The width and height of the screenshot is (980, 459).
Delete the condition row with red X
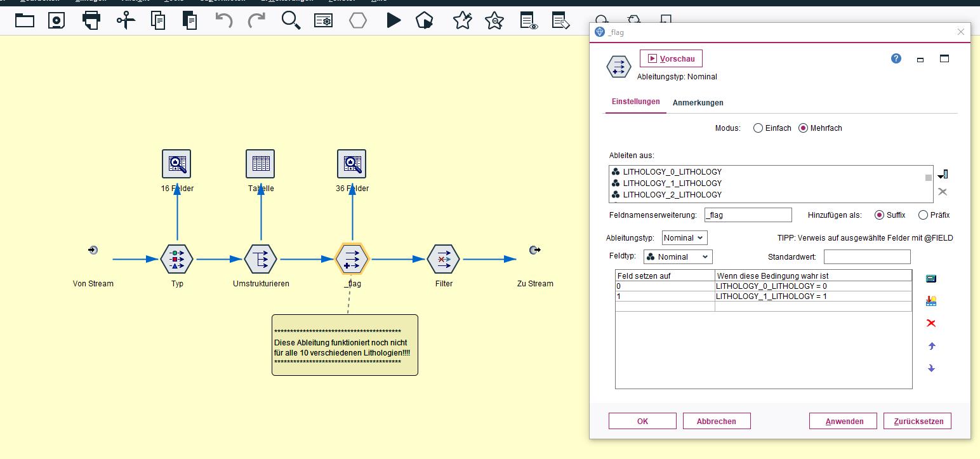(x=931, y=323)
